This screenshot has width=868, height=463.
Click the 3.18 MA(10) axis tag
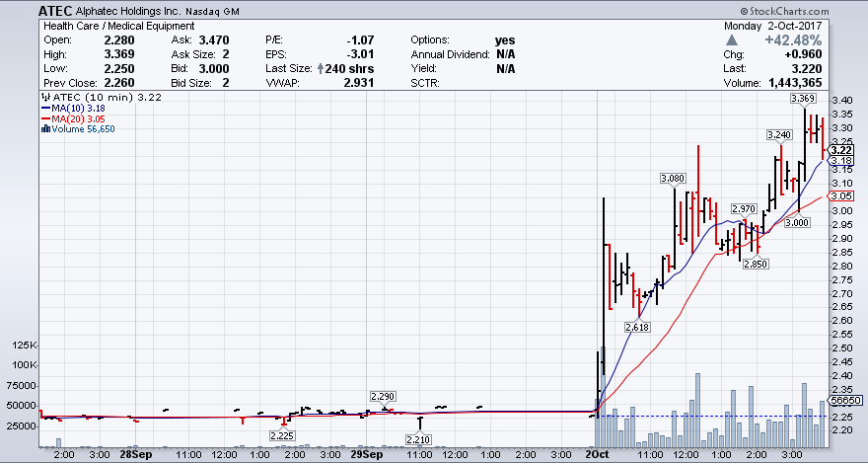(x=840, y=160)
